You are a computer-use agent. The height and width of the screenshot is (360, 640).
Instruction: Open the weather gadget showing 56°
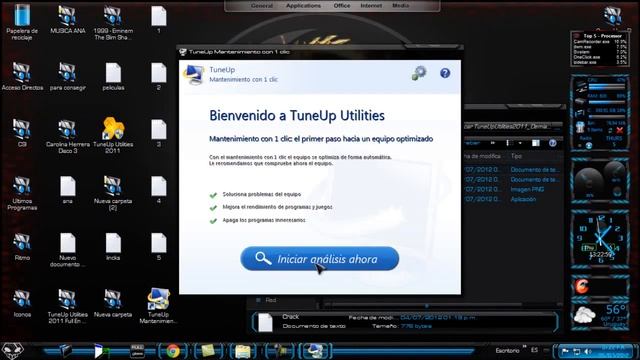[x=600, y=316]
